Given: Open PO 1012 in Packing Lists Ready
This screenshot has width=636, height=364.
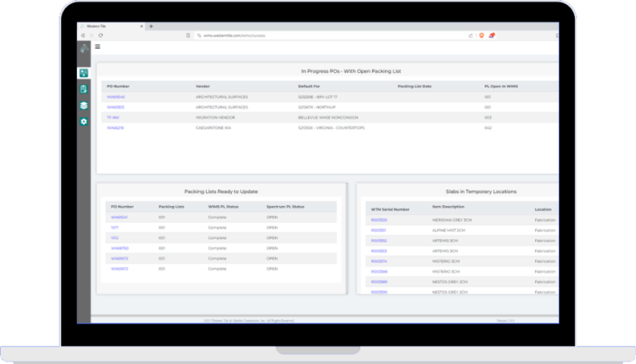Looking at the screenshot, I should coord(115,237).
